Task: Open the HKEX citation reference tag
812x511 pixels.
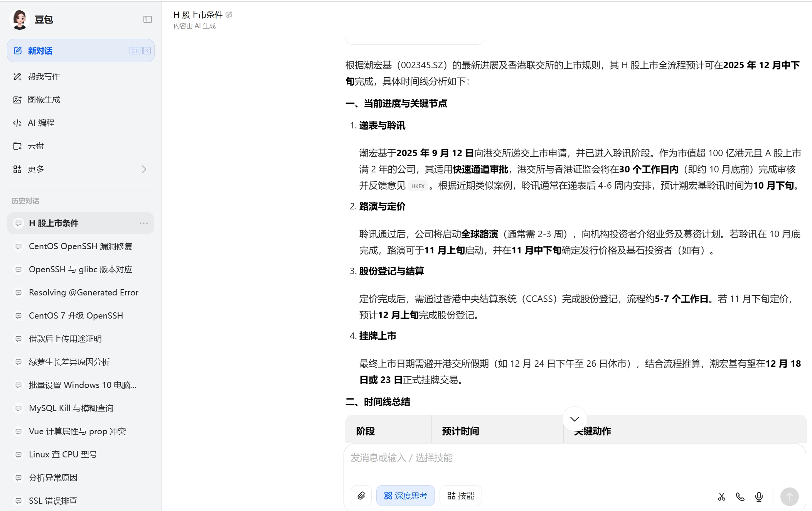Action: pos(418,186)
